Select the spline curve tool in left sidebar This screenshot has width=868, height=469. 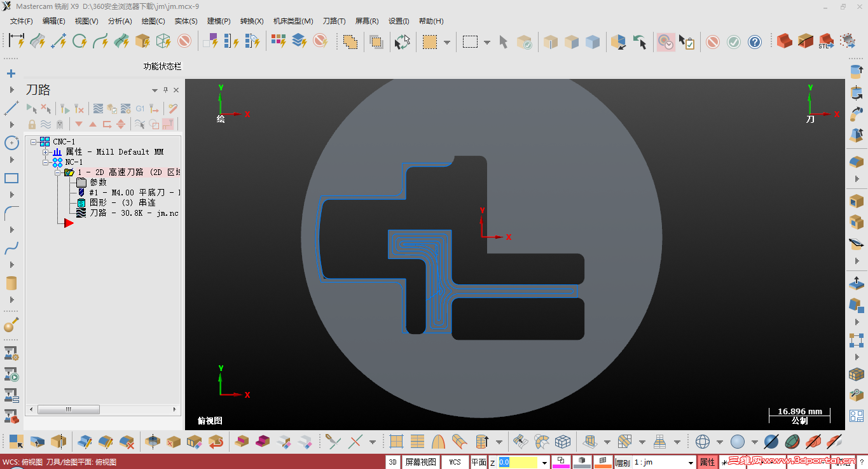[x=11, y=248]
